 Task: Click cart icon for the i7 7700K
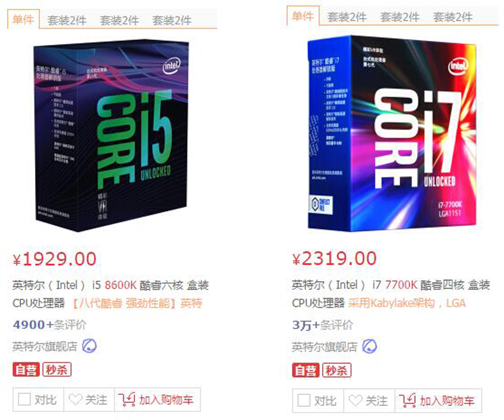coord(407,400)
